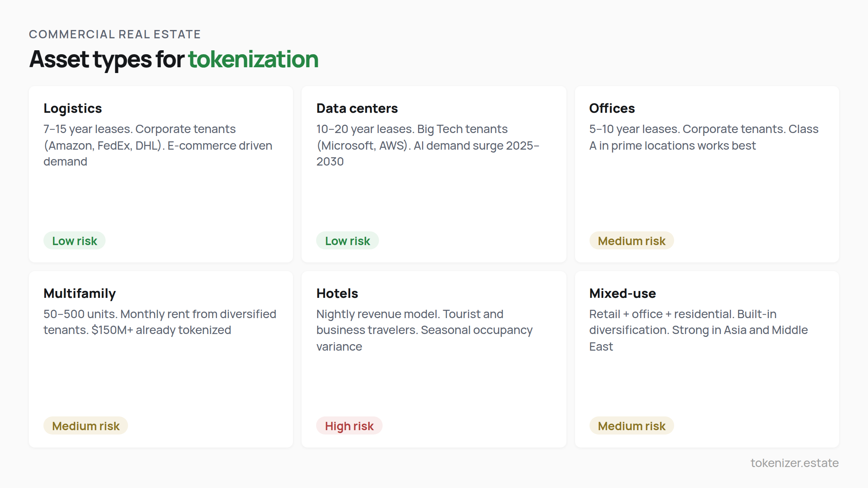Click the Low risk badge under Data centers
Screen dimensions: 868x488
(x=347, y=240)
